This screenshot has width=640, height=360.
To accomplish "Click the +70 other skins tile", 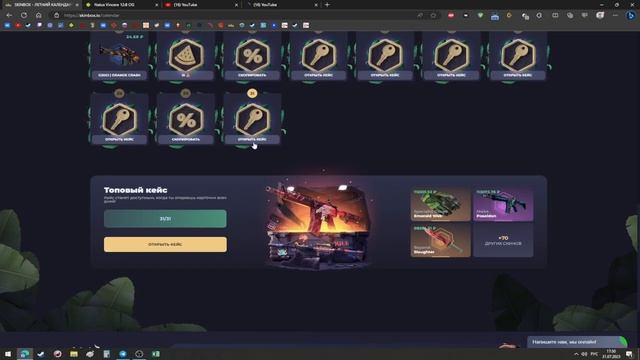I will 503,241.
